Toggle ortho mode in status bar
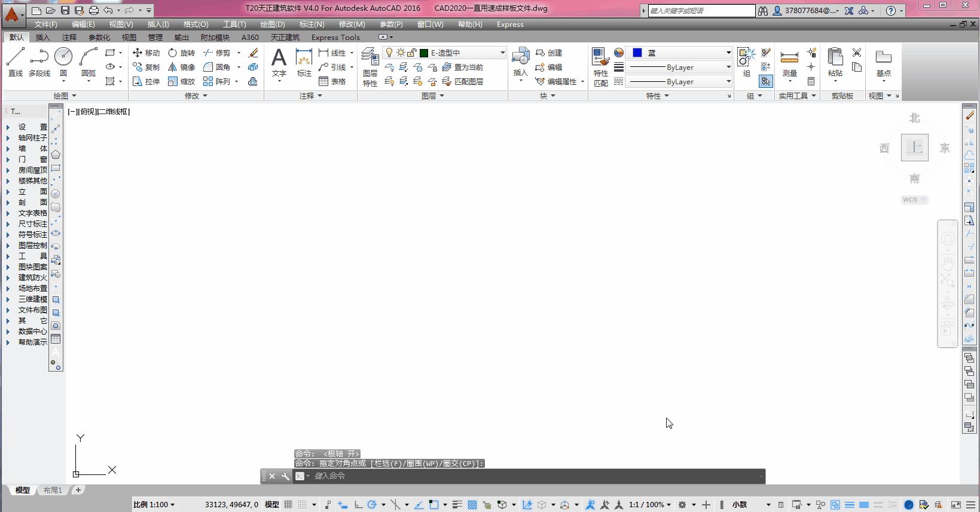Screen dimensions: 980x512 coord(358,505)
